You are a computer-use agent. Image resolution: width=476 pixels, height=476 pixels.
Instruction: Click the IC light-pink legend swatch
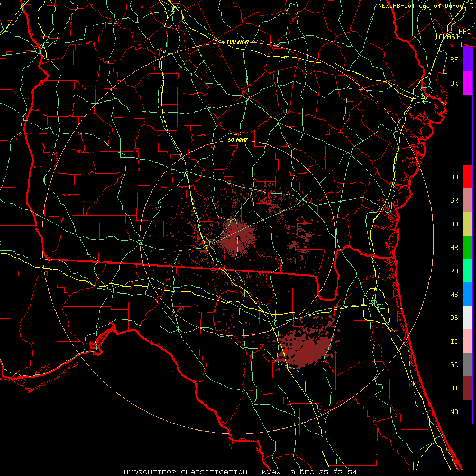tap(467, 341)
